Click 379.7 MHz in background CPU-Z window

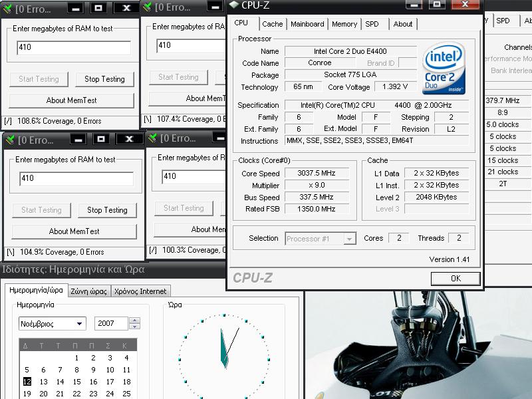pos(503,101)
